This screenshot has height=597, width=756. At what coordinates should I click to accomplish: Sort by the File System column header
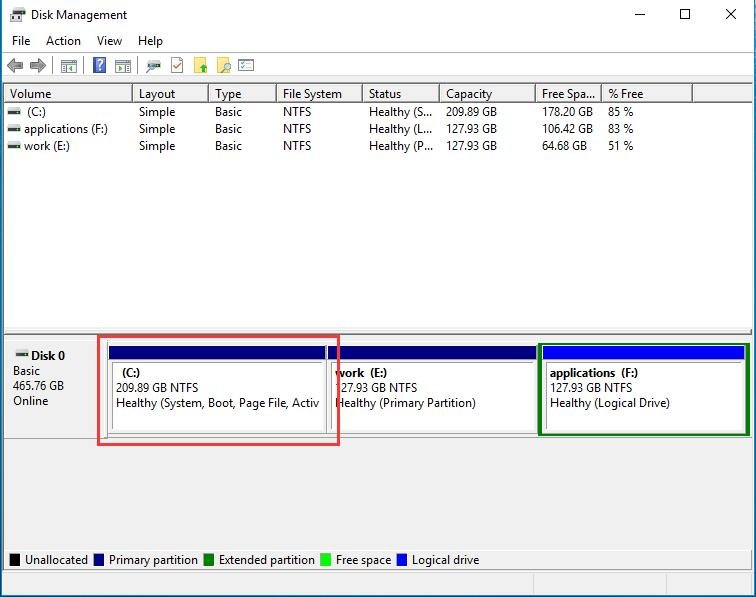click(x=319, y=94)
